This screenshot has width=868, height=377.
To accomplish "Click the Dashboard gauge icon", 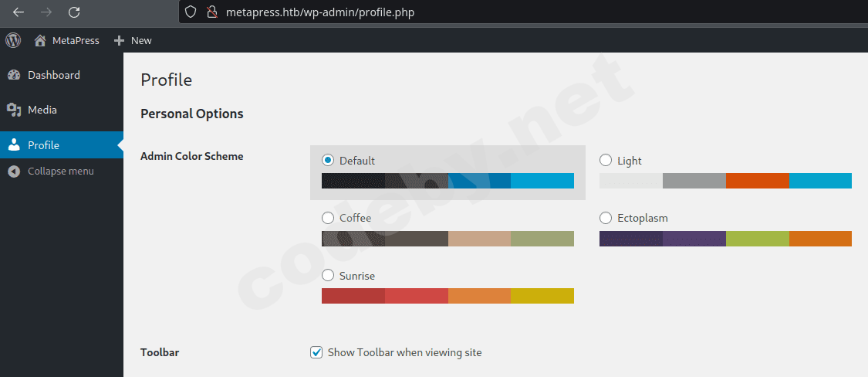I will click(14, 75).
